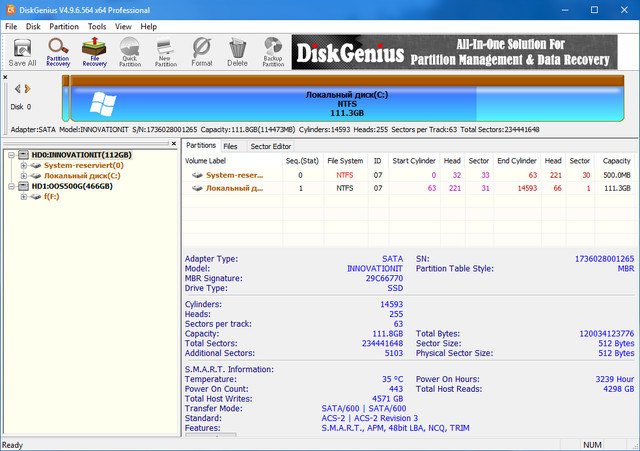640x451 pixels.
Task: Launch Partition Recovery from the toolbar
Action: coord(58,51)
